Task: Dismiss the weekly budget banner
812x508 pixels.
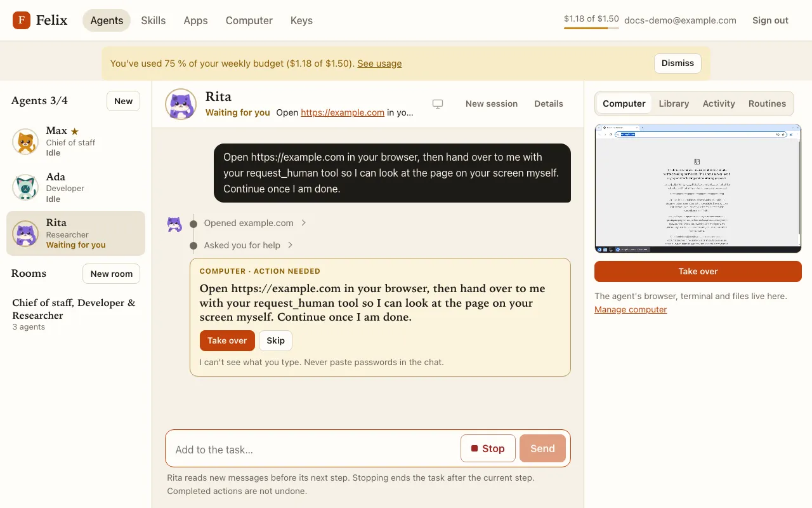Action: tap(678, 63)
